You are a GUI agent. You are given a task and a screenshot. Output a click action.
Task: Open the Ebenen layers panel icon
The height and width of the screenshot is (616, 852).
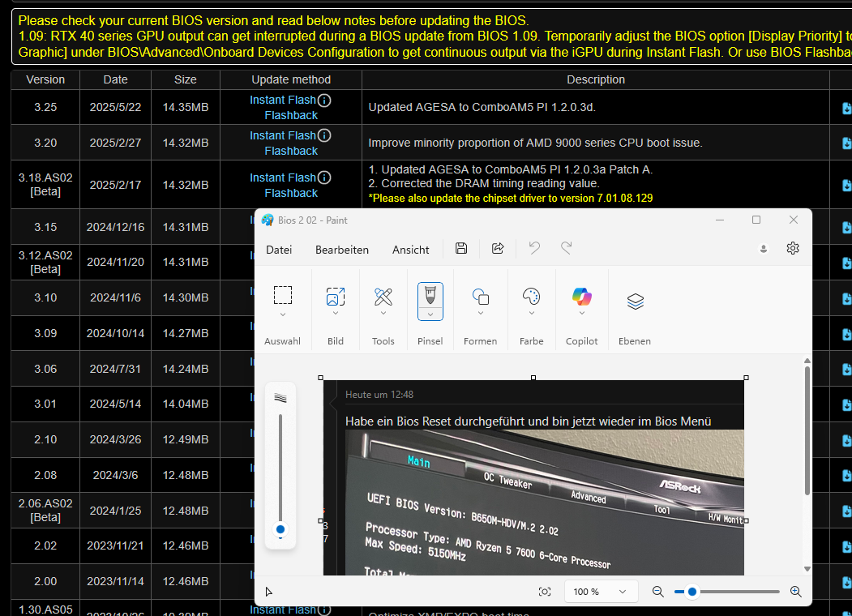pos(636,301)
